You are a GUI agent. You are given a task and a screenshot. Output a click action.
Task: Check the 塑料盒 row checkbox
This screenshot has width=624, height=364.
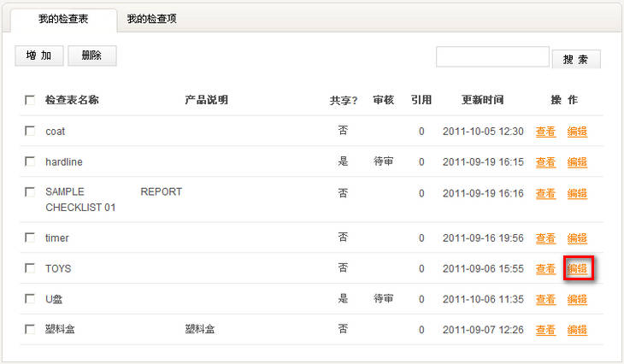(x=30, y=329)
